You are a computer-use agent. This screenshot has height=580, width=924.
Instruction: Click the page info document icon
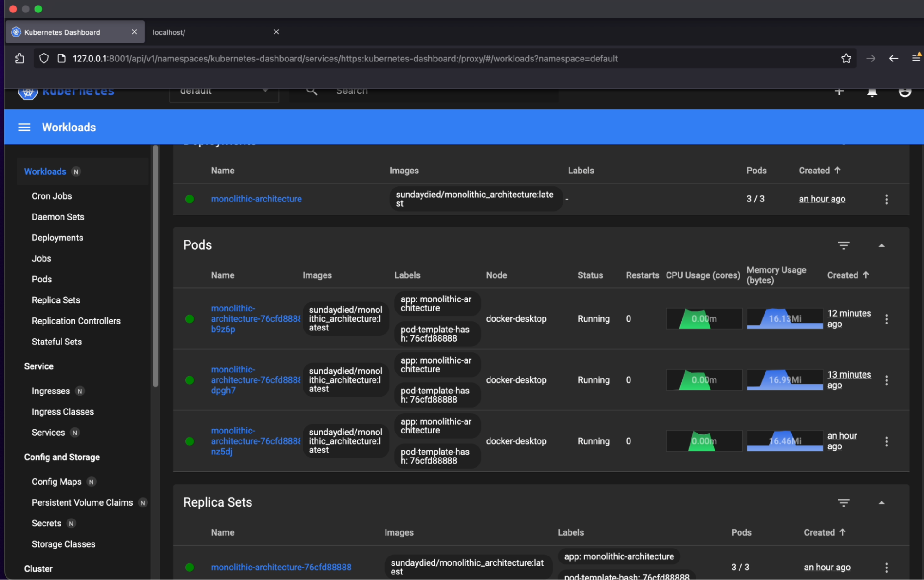[61, 58]
